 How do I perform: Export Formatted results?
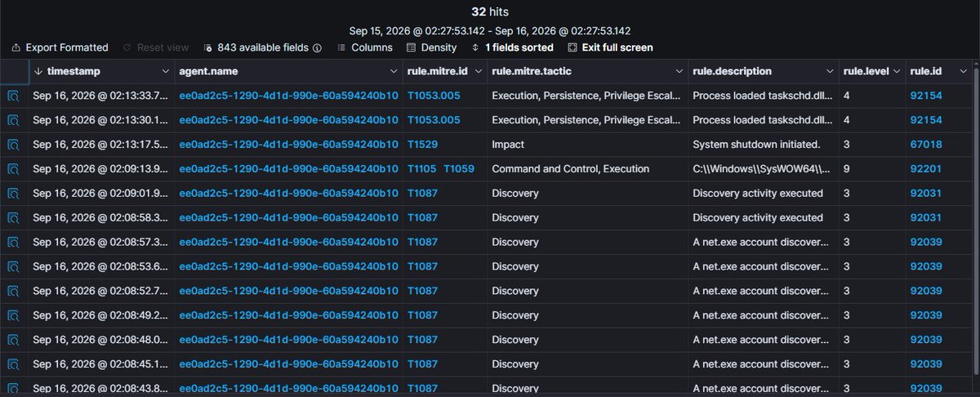[x=60, y=47]
